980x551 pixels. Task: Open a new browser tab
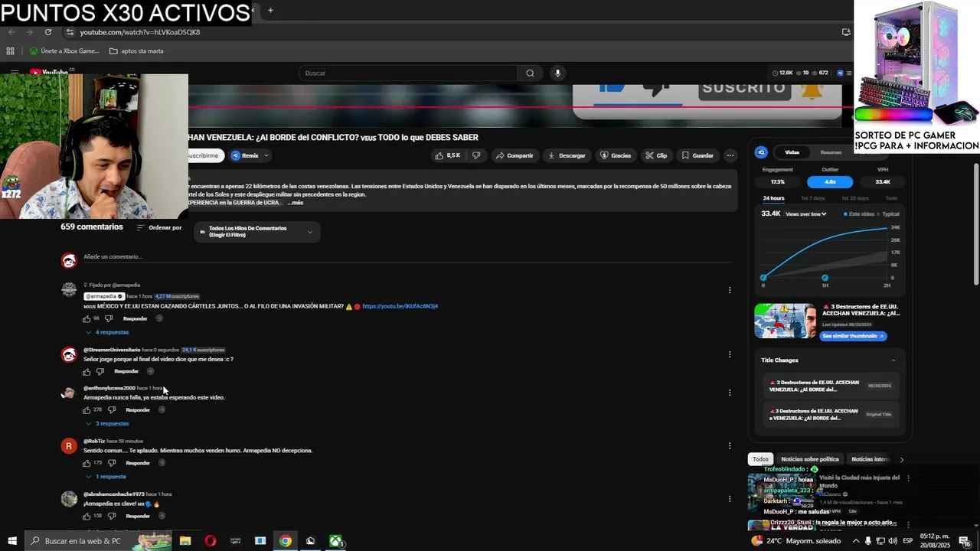click(270, 11)
